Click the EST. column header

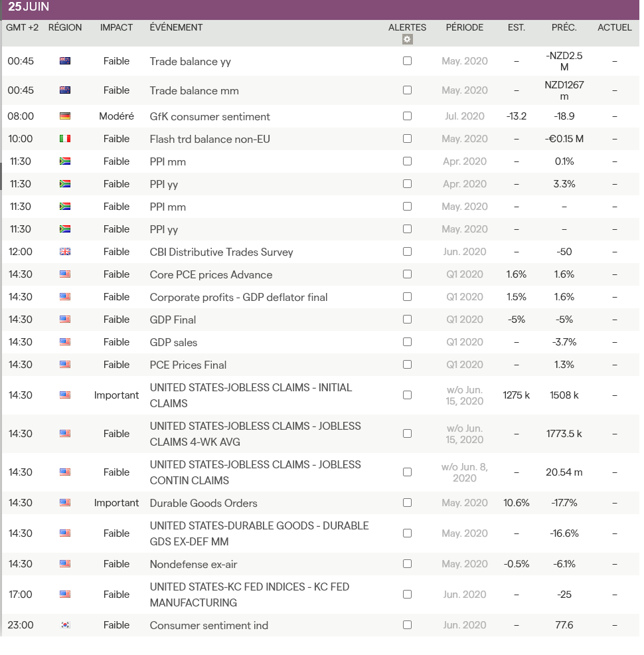pos(517,28)
